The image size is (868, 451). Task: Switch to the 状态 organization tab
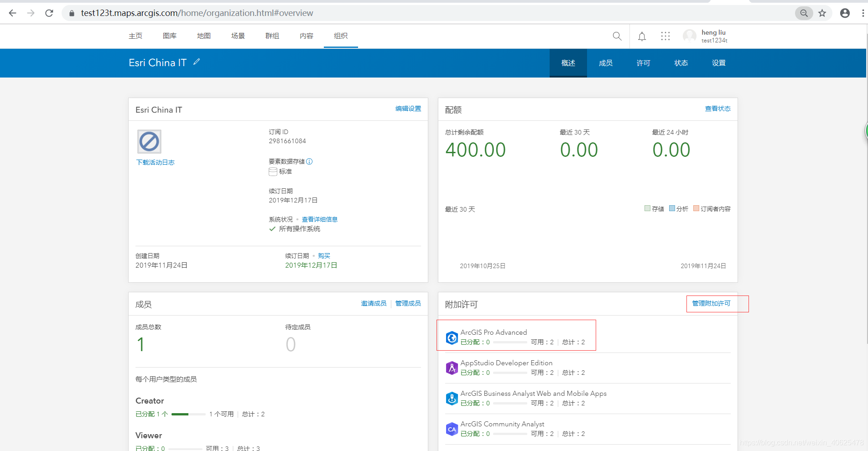pyautogui.click(x=681, y=63)
